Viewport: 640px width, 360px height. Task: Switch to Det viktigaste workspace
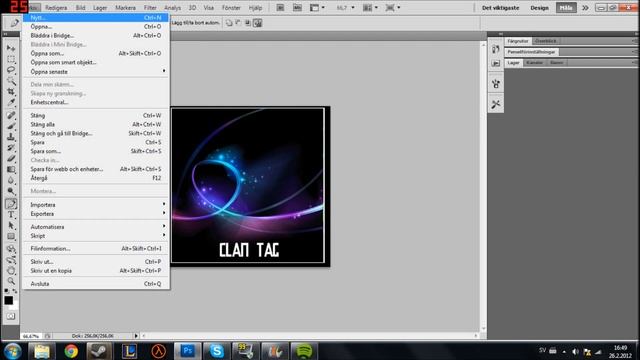click(x=500, y=8)
